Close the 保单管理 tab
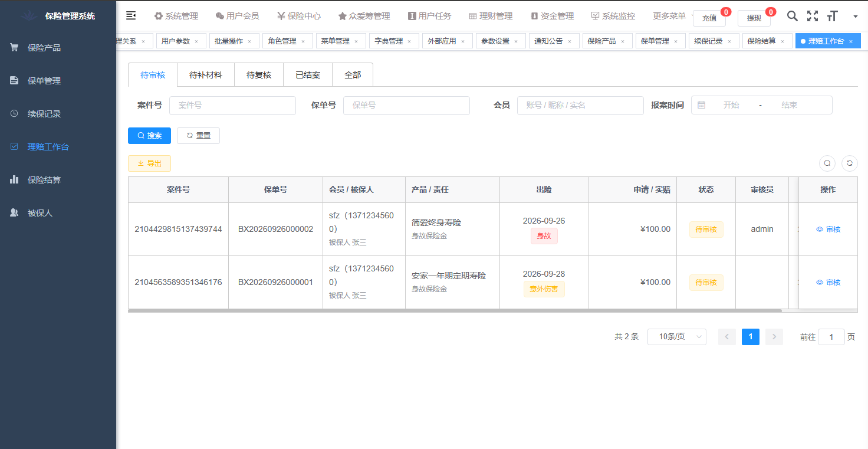 [676, 41]
